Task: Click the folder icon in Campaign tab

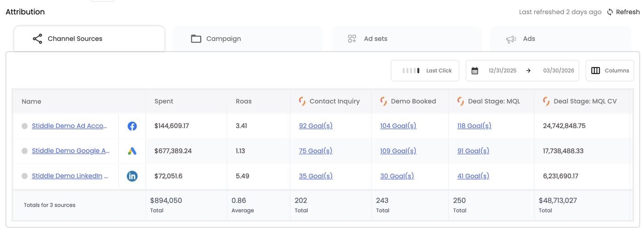Action: [x=196, y=39]
